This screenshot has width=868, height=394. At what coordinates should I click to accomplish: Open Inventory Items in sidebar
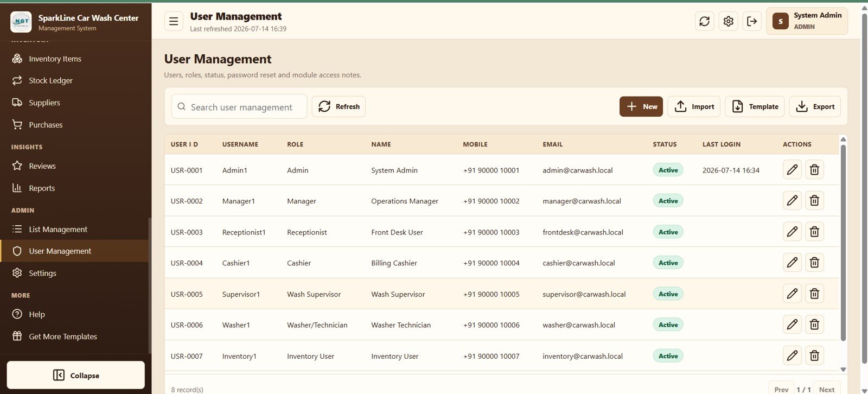point(74,59)
